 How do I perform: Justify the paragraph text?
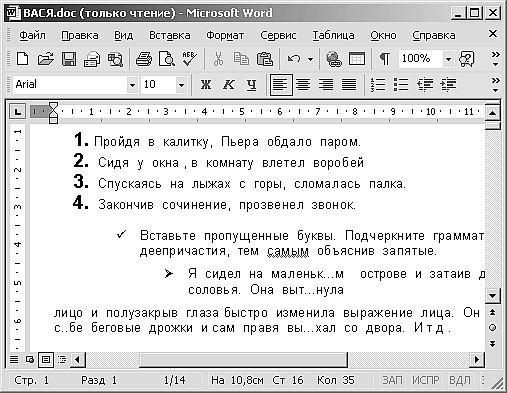pyautogui.click(x=349, y=85)
